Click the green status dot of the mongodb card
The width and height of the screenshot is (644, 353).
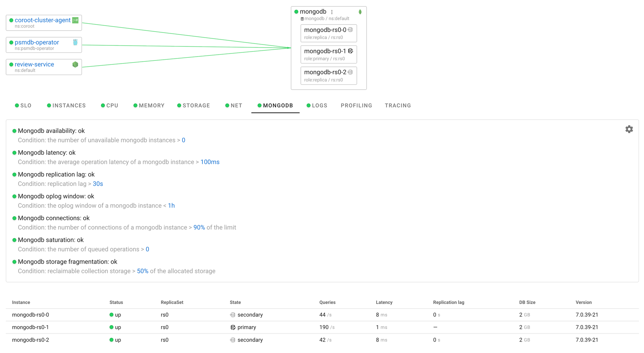[296, 12]
